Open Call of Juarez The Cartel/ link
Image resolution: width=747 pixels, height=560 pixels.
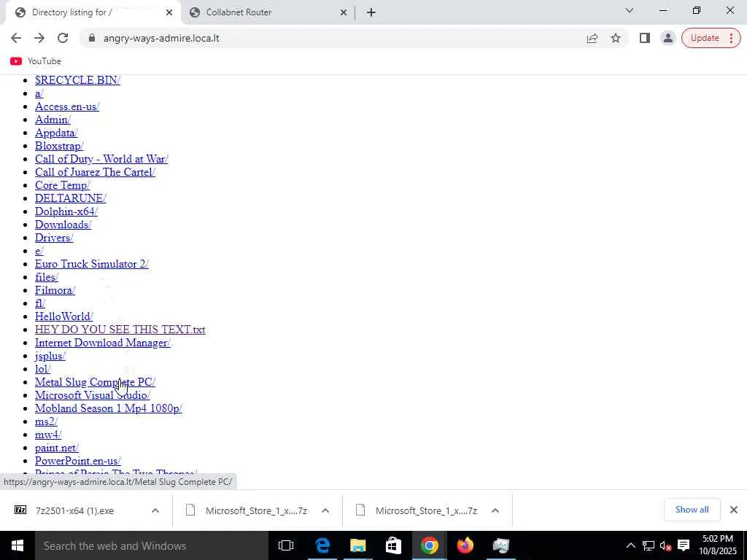pyautogui.click(x=95, y=172)
